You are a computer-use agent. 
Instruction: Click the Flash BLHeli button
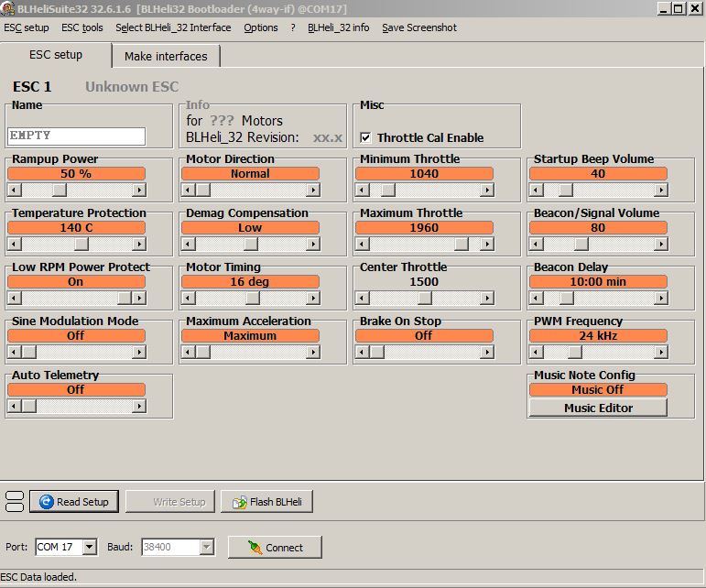(266, 502)
